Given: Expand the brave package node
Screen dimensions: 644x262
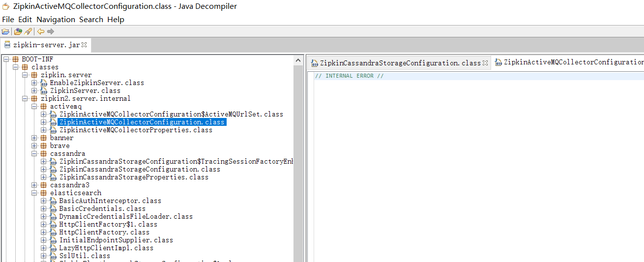Looking at the screenshot, I should pos(34,146).
